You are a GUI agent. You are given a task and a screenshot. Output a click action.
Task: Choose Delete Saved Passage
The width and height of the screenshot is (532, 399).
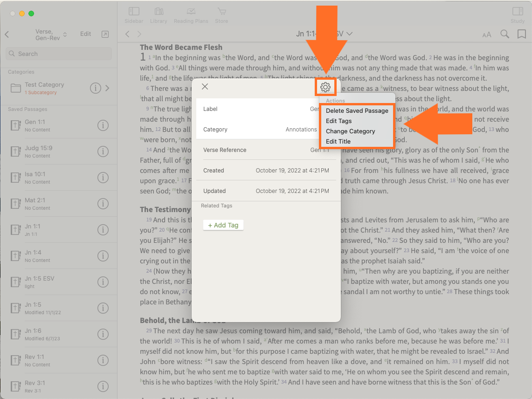357,110
